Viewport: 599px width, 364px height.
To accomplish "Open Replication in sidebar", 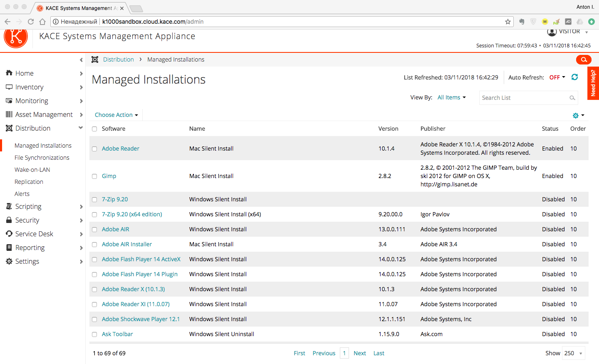I will 29,182.
